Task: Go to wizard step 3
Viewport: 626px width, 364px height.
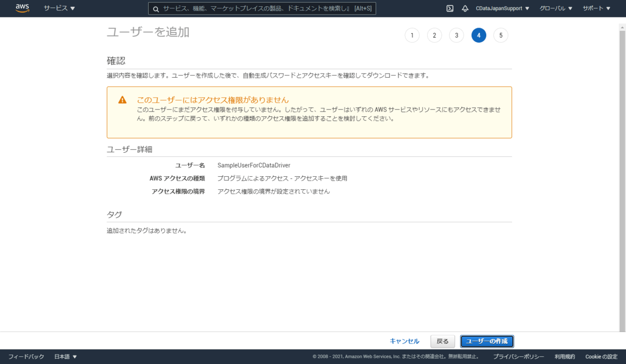Action: [x=456, y=35]
